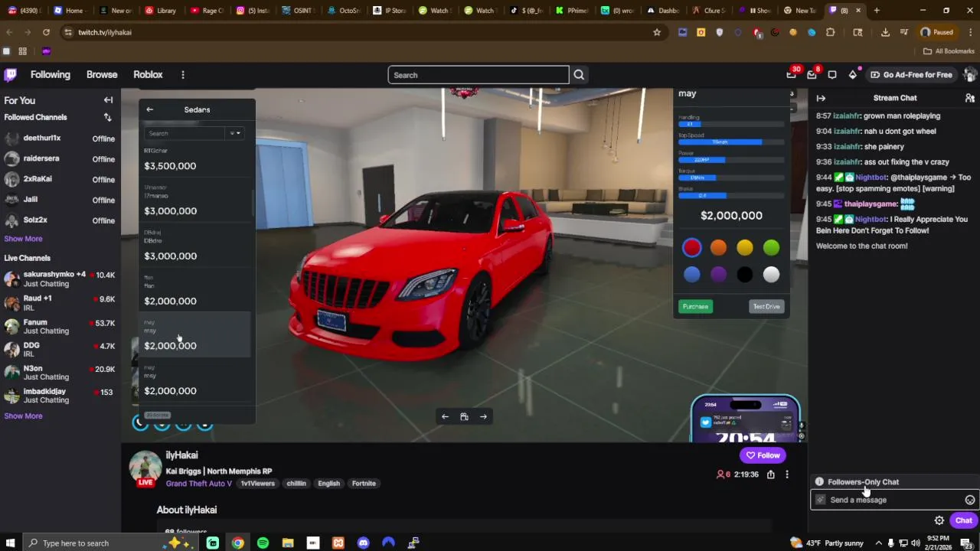Open chat settings gear icon
The image size is (980, 551).
pos(939,520)
